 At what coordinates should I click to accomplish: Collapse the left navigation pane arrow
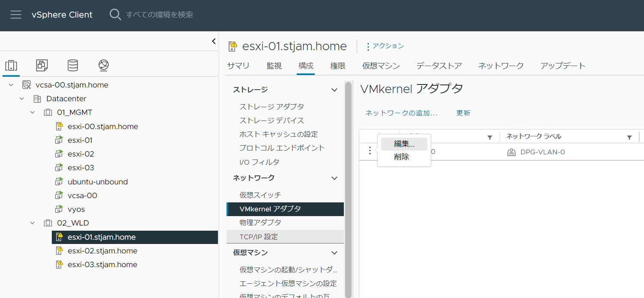tap(214, 41)
